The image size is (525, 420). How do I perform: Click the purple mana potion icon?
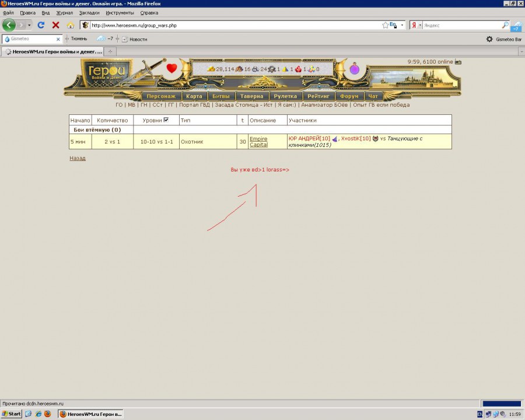point(355,69)
